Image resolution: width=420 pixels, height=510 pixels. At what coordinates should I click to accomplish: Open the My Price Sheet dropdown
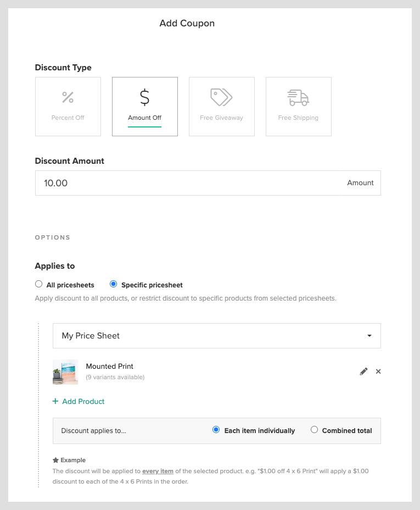pyautogui.click(x=209, y=336)
